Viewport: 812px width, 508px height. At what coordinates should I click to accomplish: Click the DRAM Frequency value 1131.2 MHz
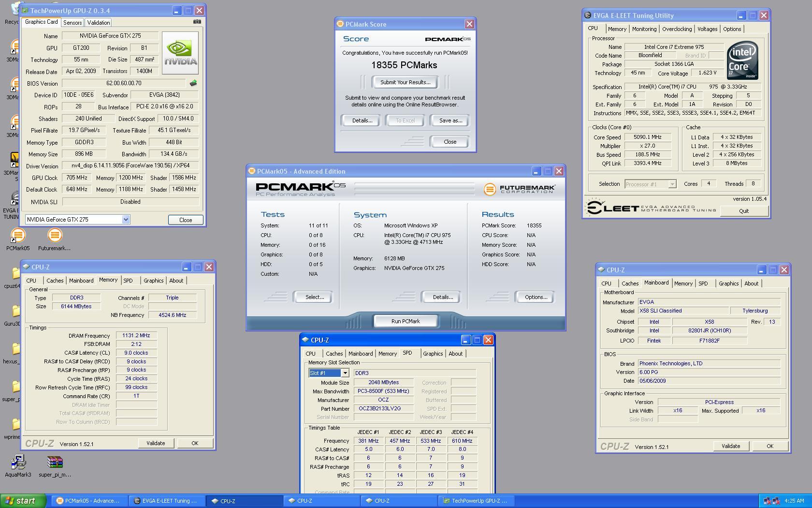pyautogui.click(x=136, y=335)
